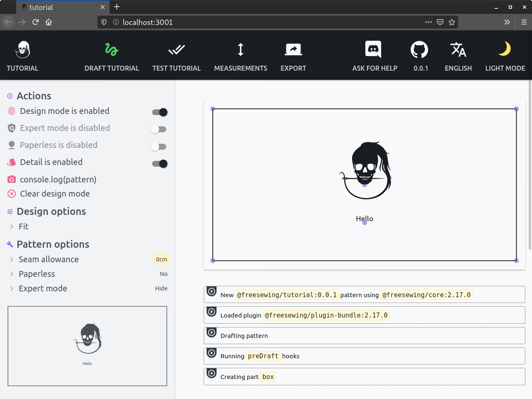Click the bottom-right purple point of the box
Screen dimensions: 532x399
point(516,261)
